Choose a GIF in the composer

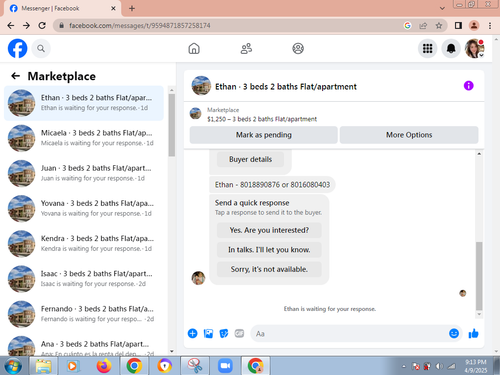pyautogui.click(x=239, y=333)
